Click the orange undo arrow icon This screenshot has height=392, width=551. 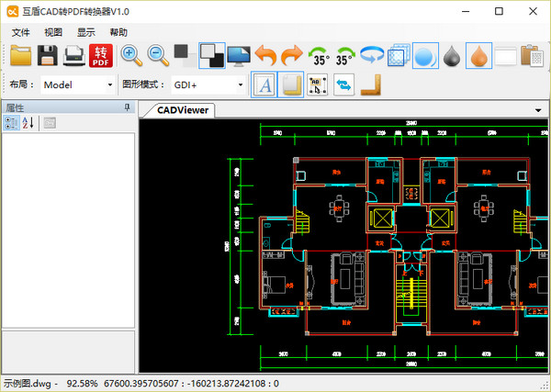(x=265, y=56)
